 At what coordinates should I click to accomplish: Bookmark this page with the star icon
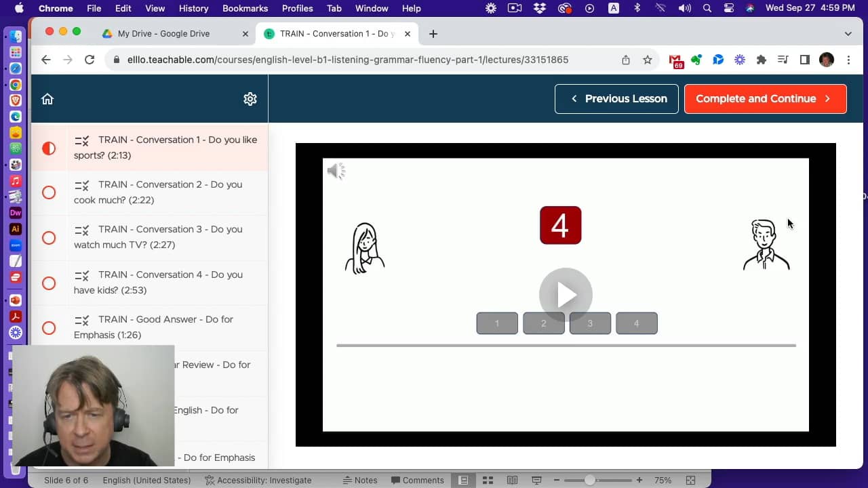coord(648,60)
